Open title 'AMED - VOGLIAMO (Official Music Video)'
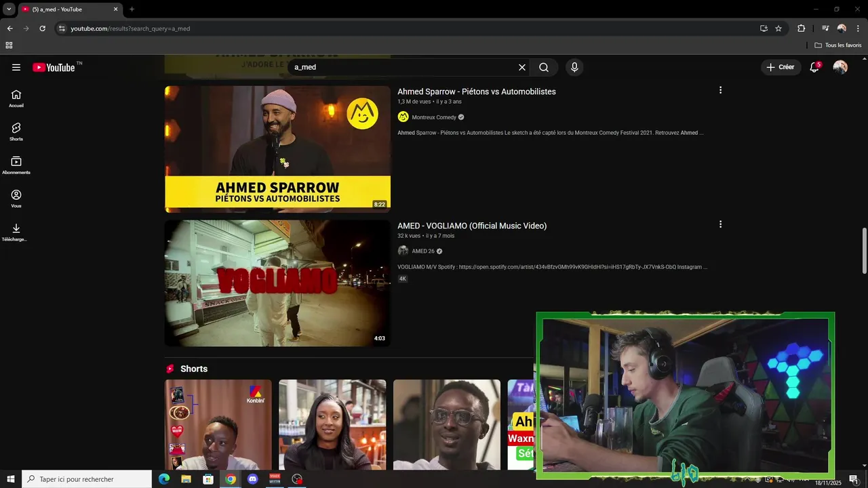Viewport: 868px width, 488px height. pos(472,226)
